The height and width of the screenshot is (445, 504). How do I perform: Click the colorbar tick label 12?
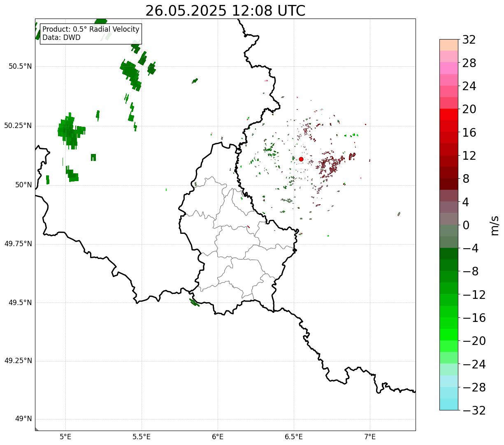469,156
